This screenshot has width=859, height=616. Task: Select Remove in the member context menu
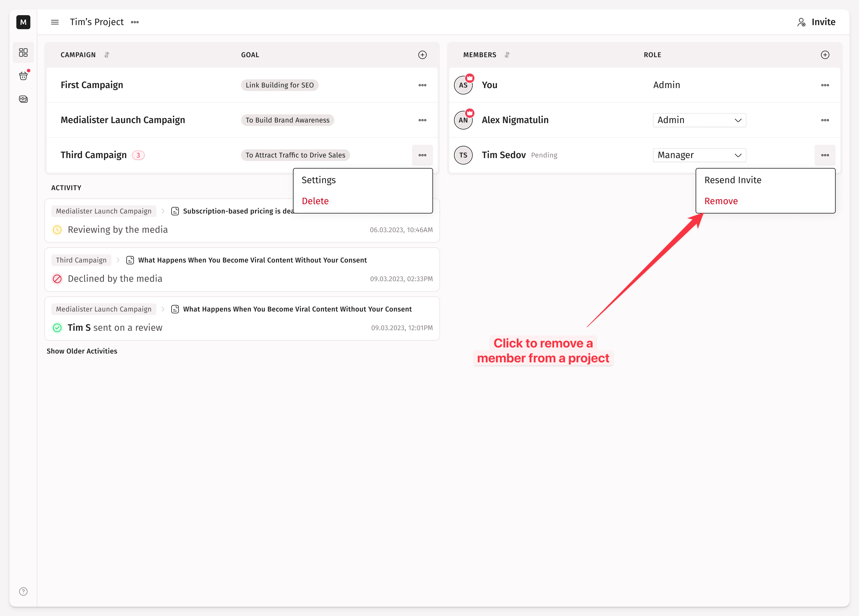point(721,201)
